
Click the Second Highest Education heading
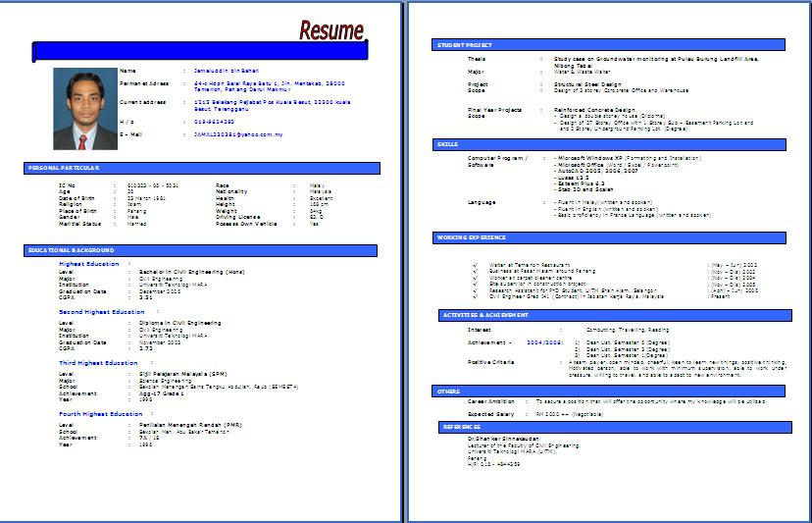pos(102,312)
